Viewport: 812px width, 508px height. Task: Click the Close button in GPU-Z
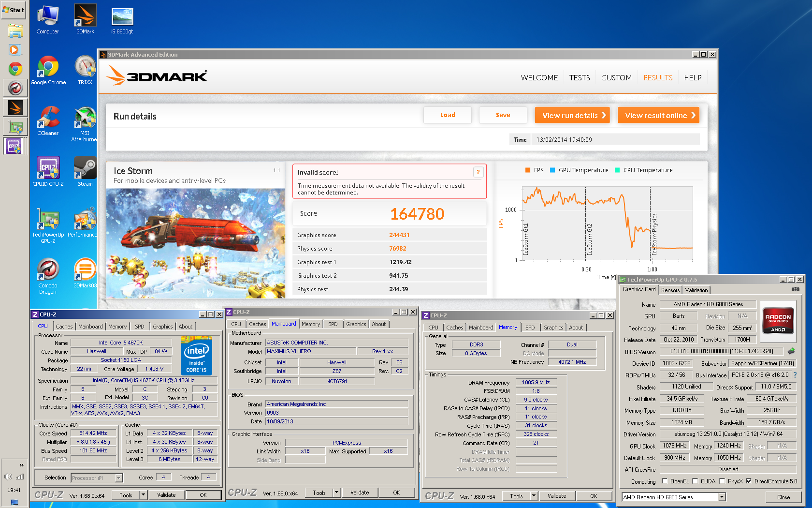click(x=783, y=497)
